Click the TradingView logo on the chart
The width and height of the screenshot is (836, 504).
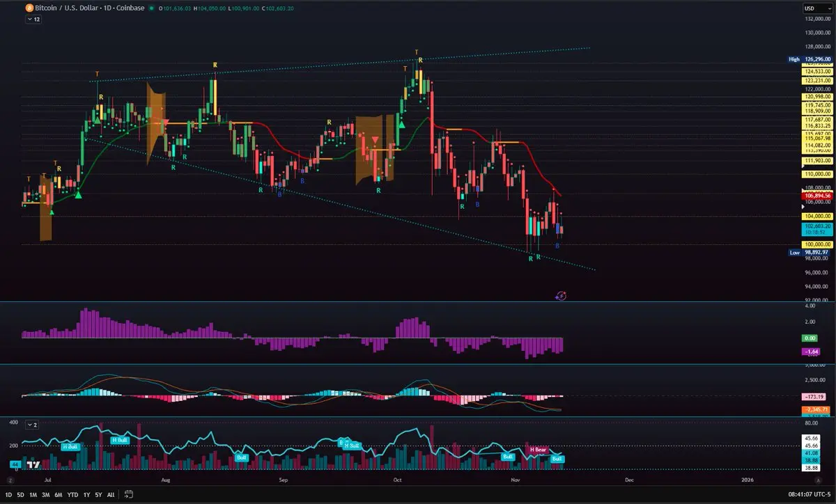[32, 464]
